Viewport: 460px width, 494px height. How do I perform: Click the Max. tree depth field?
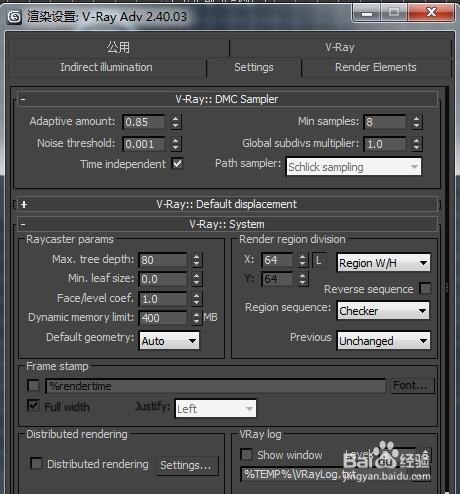(163, 260)
